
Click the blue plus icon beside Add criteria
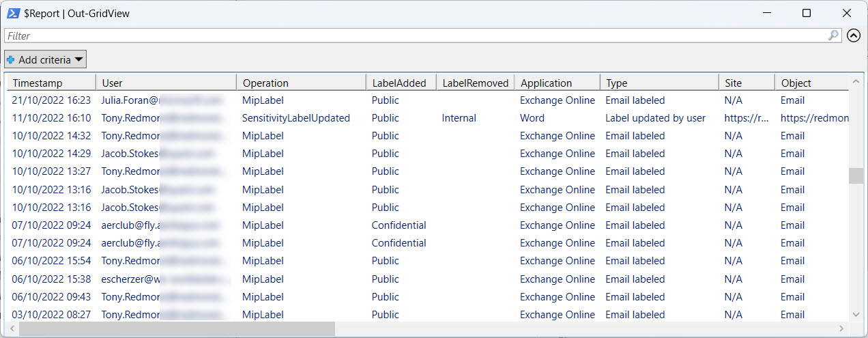(11, 60)
